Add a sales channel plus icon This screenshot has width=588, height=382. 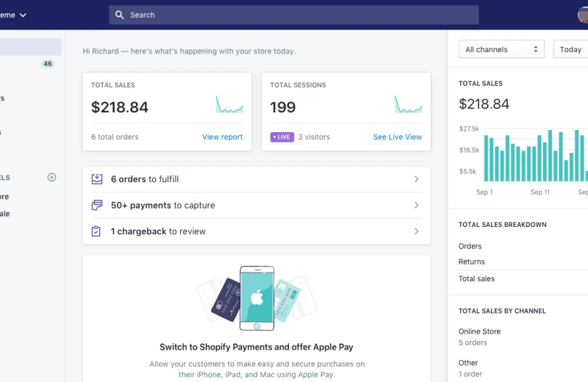point(51,177)
